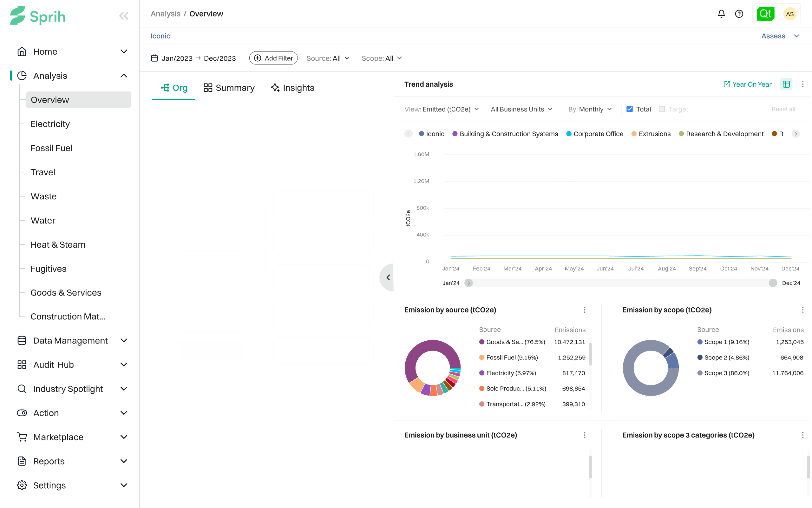Switch to the Org tab
812x508 pixels.
coord(174,88)
